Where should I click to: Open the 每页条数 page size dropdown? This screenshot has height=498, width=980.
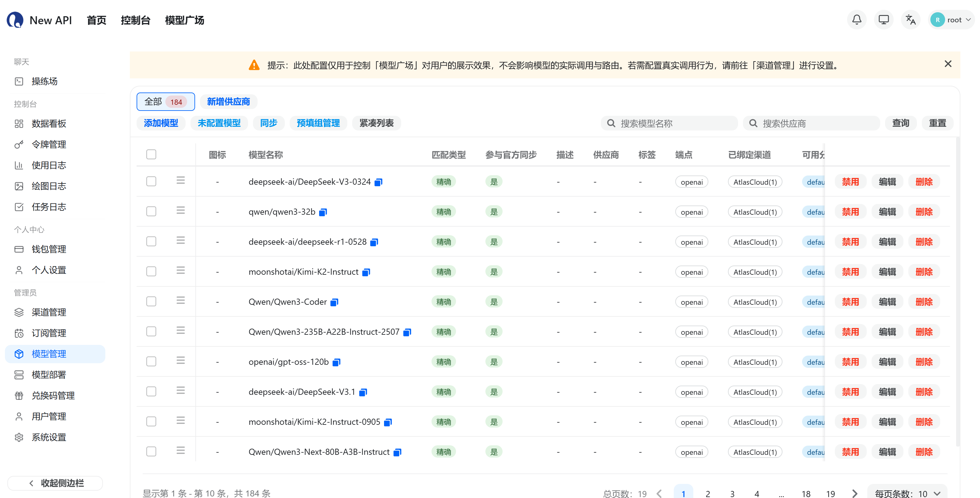click(907, 493)
